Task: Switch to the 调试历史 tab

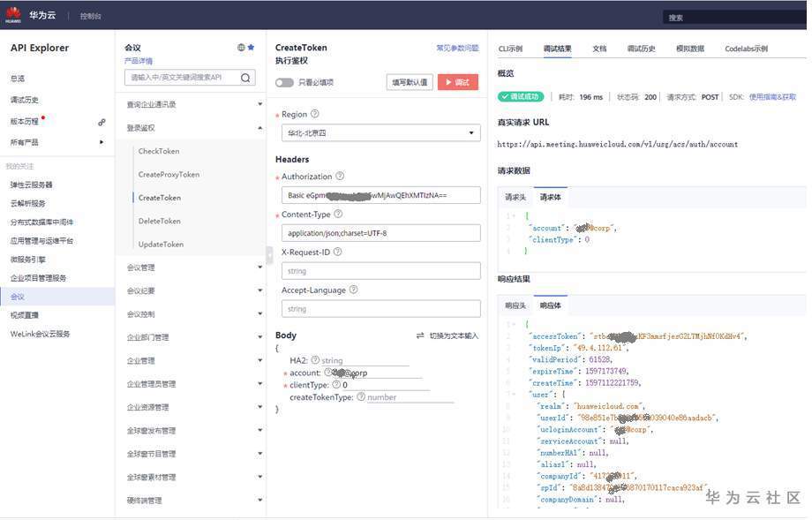Action: coord(641,49)
